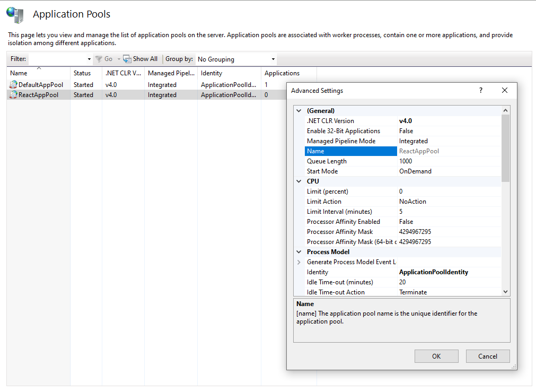Click the ReactAppPool pool icon
This screenshot has height=392, width=536.
click(13, 95)
